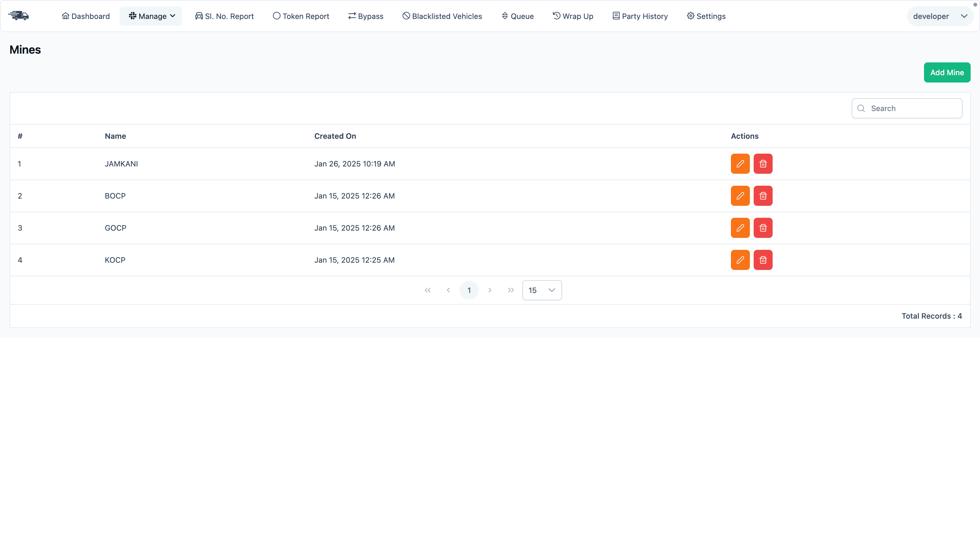Delete the KOCP mine row

tap(763, 260)
